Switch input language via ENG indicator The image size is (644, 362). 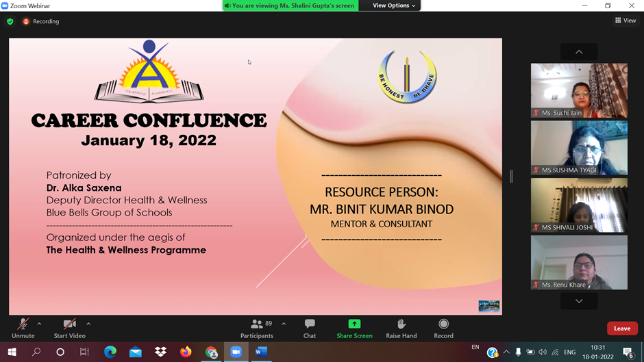[569, 352]
